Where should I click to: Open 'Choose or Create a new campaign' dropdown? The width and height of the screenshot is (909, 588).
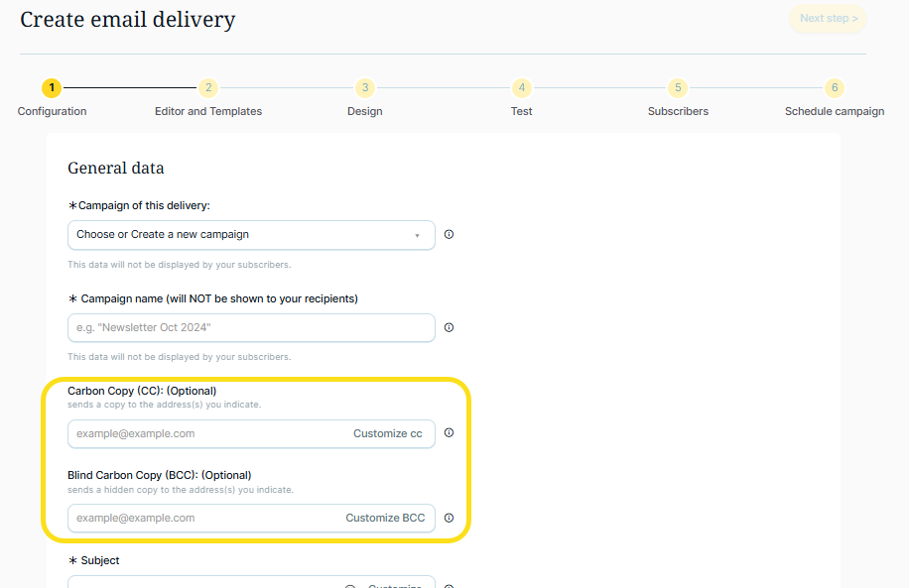[x=238, y=235]
